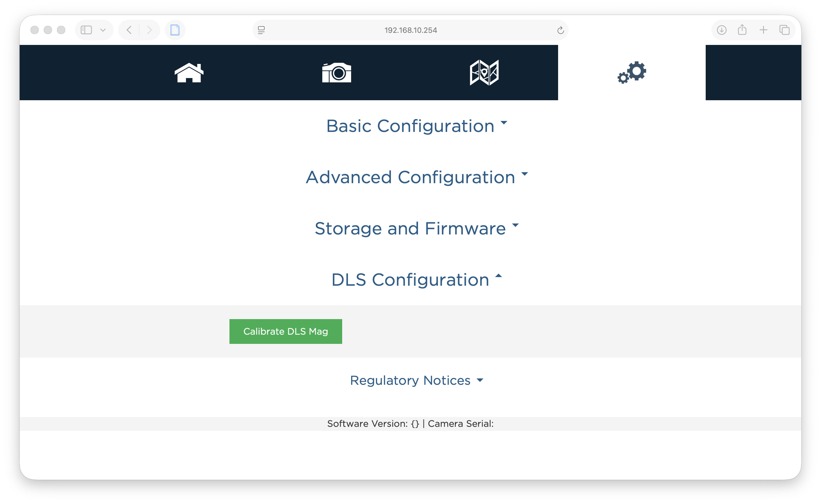The width and height of the screenshot is (821, 504).
Task: Expand Regulatory Notices dropdown
Action: click(416, 380)
